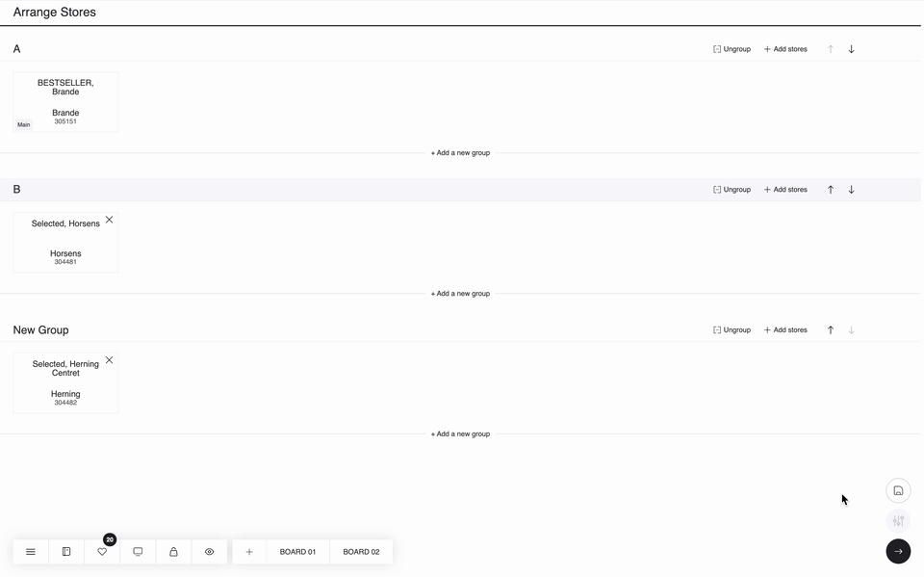Open the filter sliders icon button
The width and height of the screenshot is (924, 577).
click(898, 521)
